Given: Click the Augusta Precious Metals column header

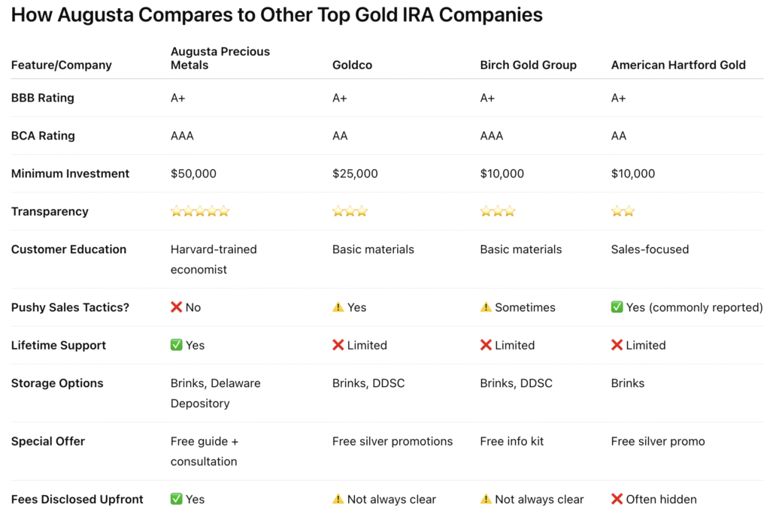Looking at the screenshot, I should pyautogui.click(x=220, y=58).
